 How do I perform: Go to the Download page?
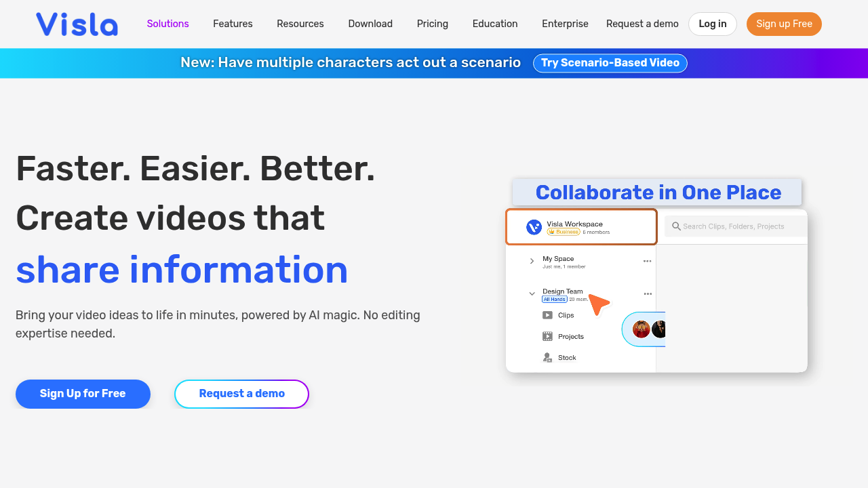point(370,24)
